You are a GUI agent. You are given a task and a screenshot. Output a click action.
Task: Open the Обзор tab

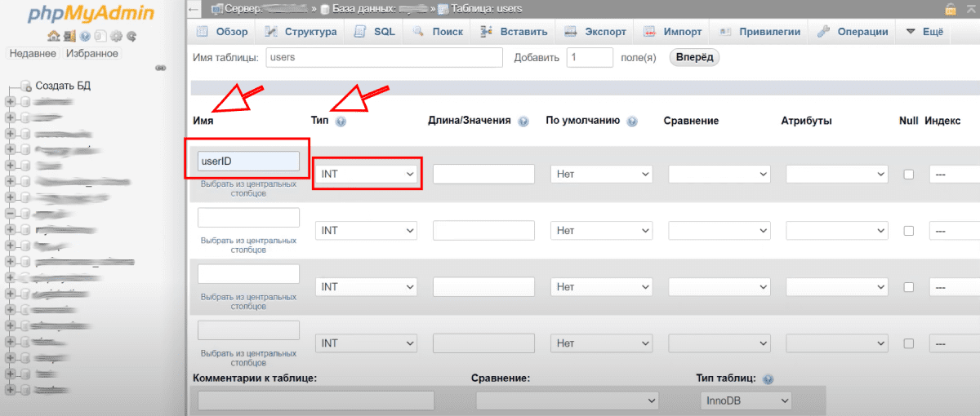(223, 32)
